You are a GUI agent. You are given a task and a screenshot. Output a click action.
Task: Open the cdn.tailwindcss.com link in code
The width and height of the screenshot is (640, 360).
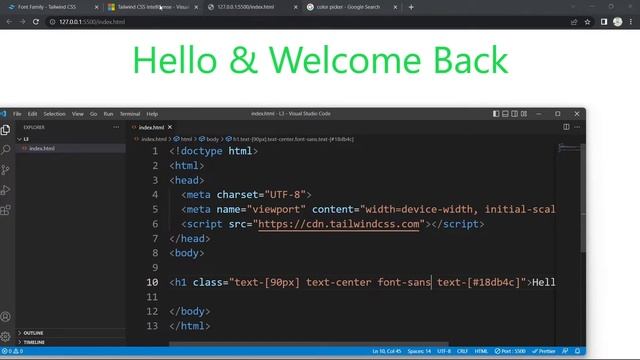[339, 224]
